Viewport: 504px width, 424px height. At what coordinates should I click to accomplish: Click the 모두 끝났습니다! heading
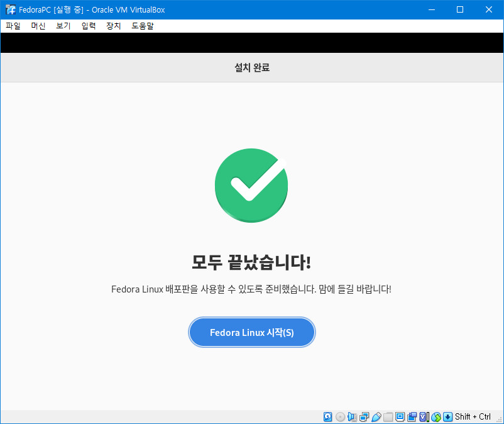coord(251,262)
